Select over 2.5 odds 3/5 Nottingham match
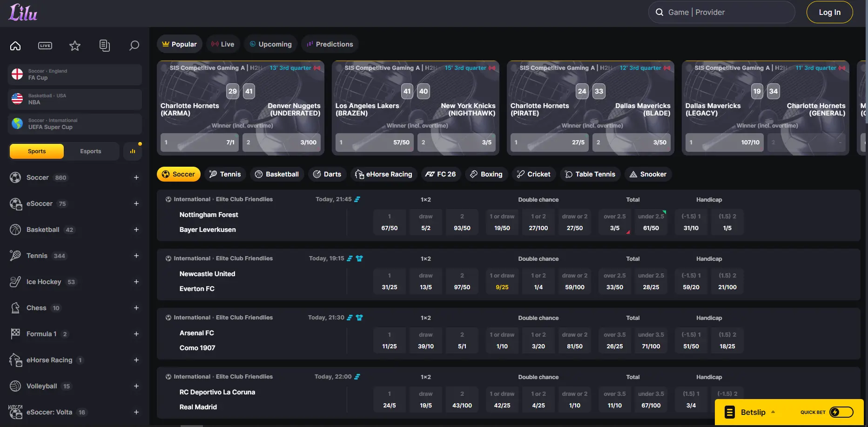 coord(615,222)
